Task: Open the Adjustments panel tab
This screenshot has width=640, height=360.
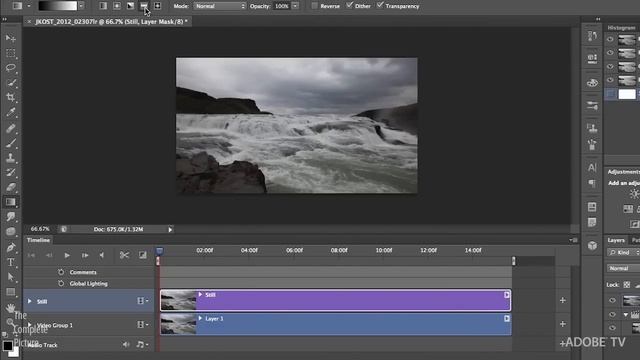Action: [623, 172]
